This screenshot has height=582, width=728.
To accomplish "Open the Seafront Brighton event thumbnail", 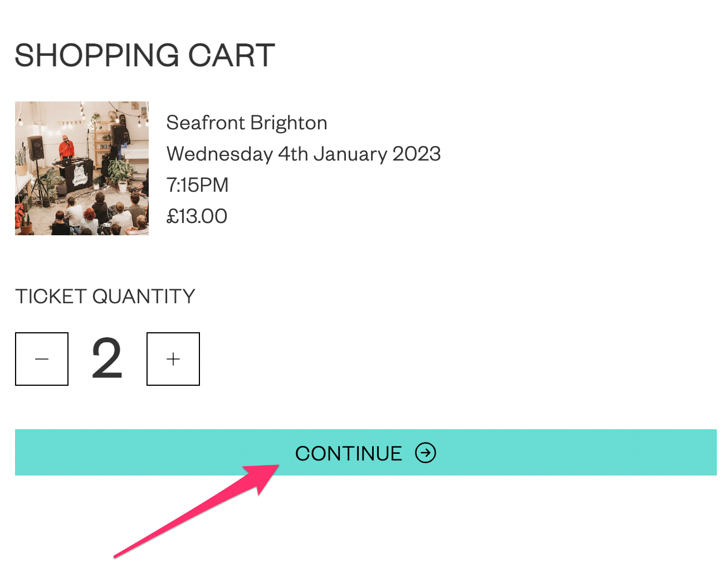I will click(x=82, y=168).
